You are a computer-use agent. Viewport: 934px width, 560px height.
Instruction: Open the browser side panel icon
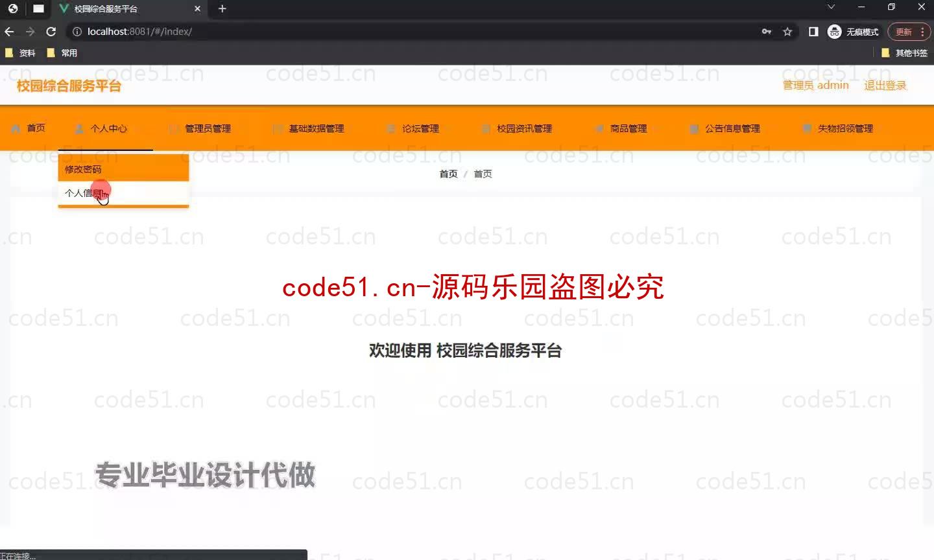(813, 31)
